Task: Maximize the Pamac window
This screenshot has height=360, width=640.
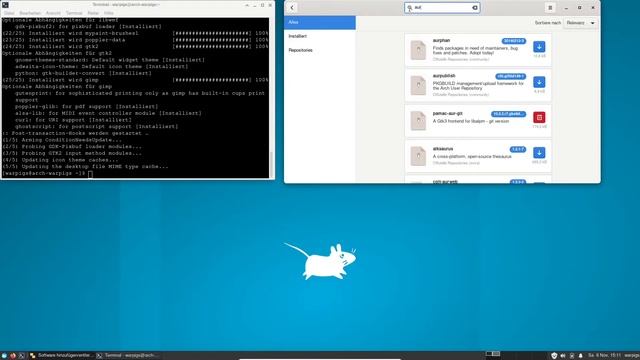Action: (580, 8)
